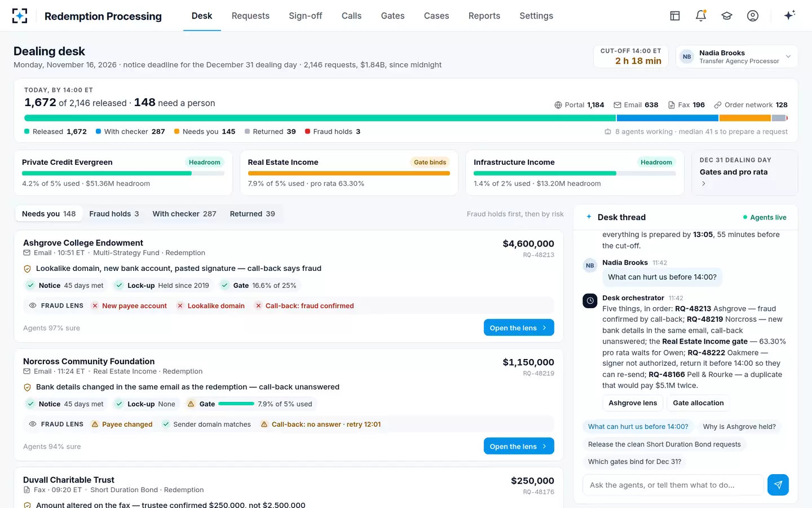Click the Ashgrove lens chip in thread
Screen dimensions: 812x508
coord(633,403)
